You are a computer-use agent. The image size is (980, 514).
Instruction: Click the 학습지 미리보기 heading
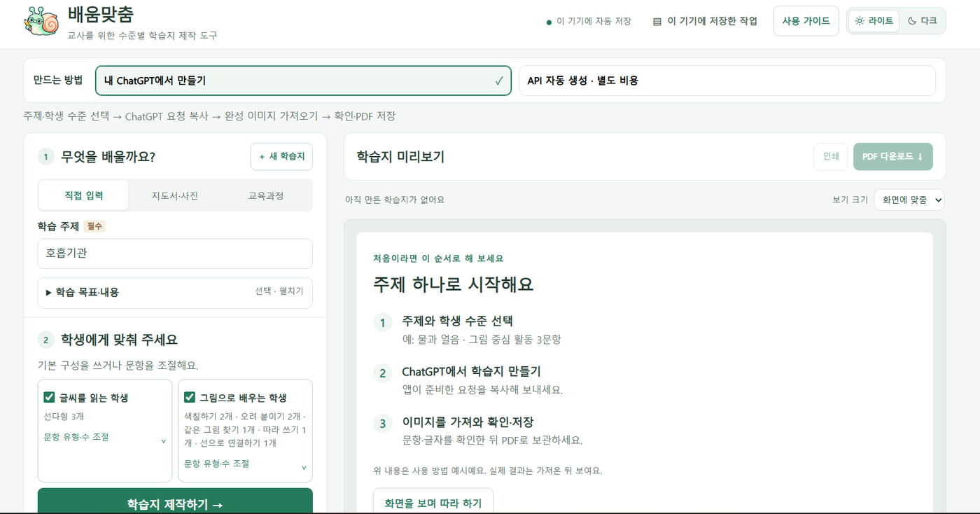pos(400,157)
